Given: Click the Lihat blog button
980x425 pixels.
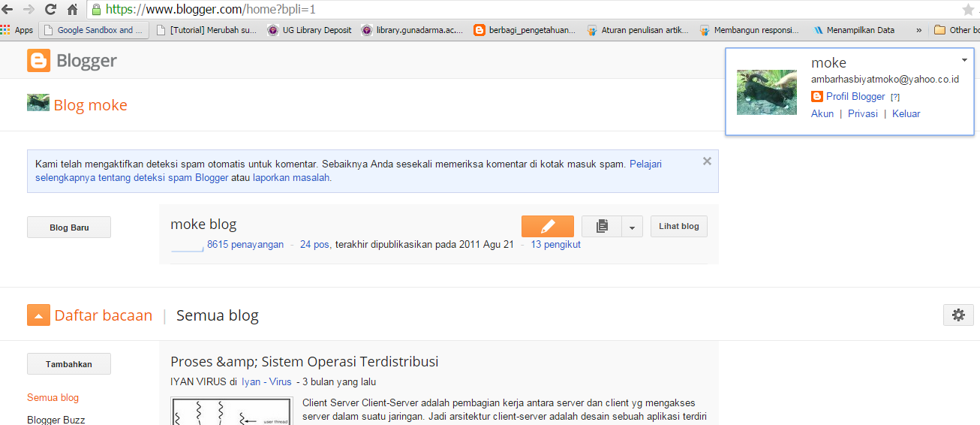Looking at the screenshot, I should coord(679,226).
